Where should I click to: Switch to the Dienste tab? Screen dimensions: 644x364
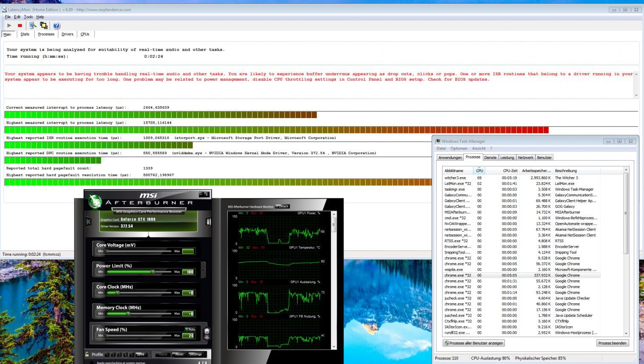(x=490, y=158)
